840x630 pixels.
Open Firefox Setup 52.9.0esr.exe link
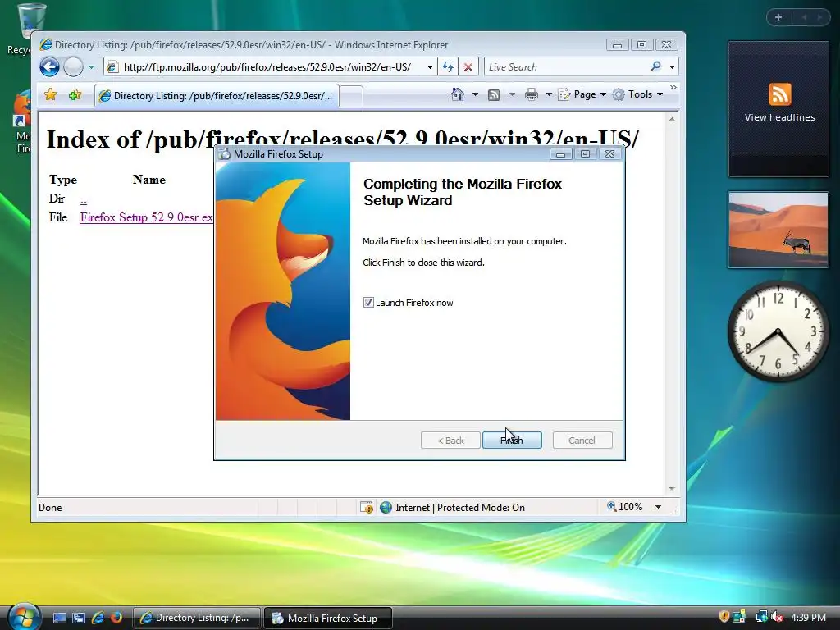pyautogui.click(x=146, y=217)
